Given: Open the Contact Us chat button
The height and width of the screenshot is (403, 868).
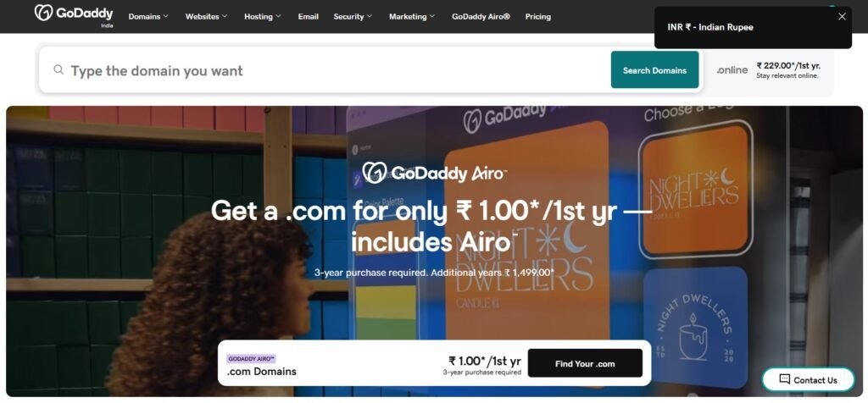Looking at the screenshot, I should (808, 380).
